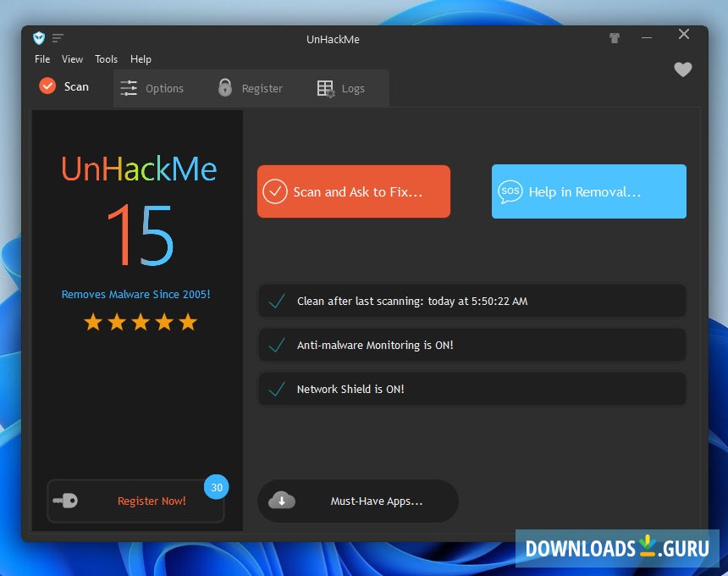The height and width of the screenshot is (576, 728).
Task: Minimize the UnHackMe window
Action: pyautogui.click(x=647, y=37)
